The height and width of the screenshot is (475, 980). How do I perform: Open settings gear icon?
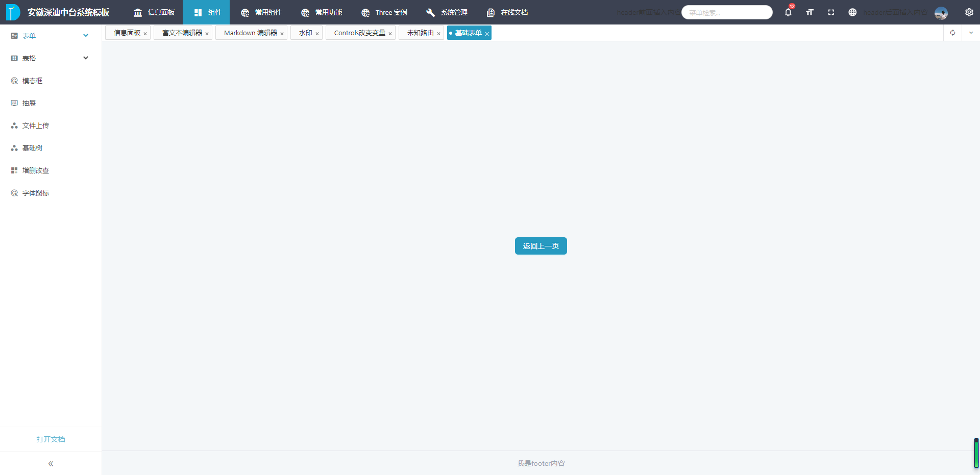click(x=969, y=12)
